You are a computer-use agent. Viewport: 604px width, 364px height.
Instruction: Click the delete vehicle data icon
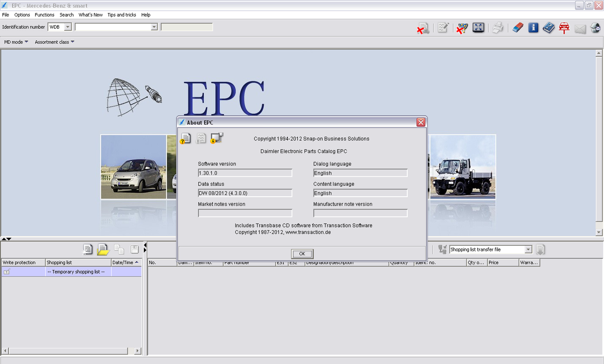click(423, 28)
